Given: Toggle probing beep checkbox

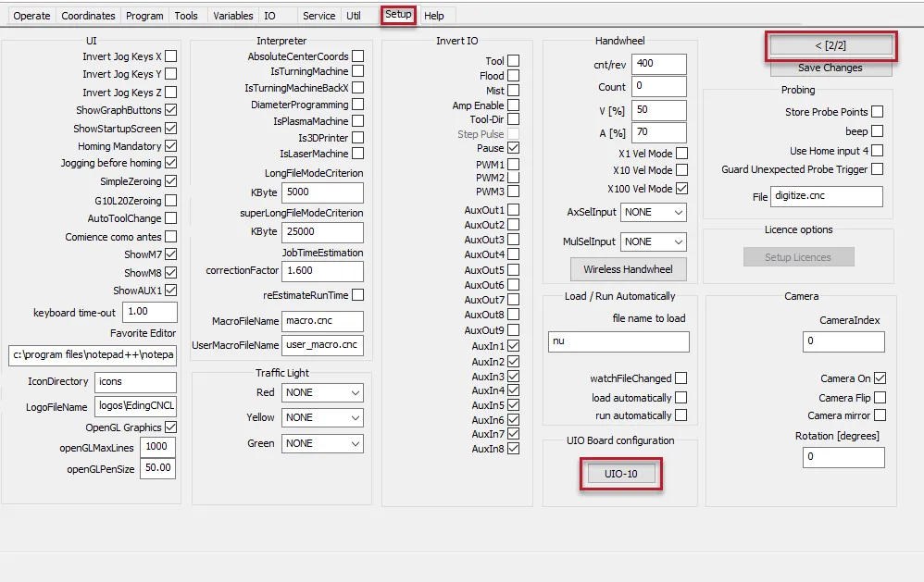Looking at the screenshot, I should pos(878,131).
